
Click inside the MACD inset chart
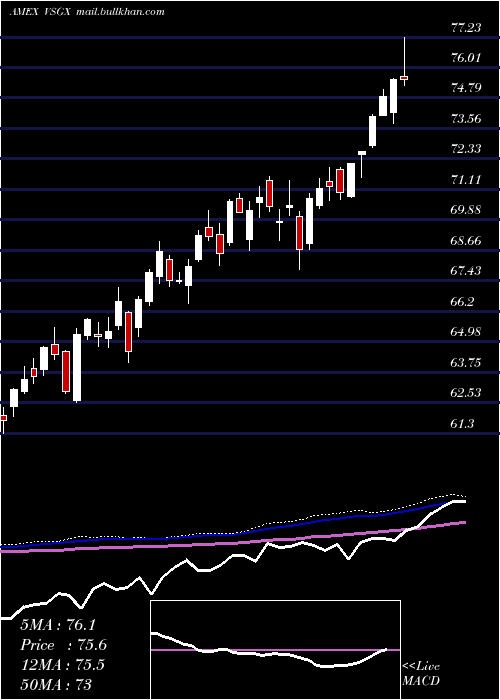pyautogui.click(x=275, y=650)
